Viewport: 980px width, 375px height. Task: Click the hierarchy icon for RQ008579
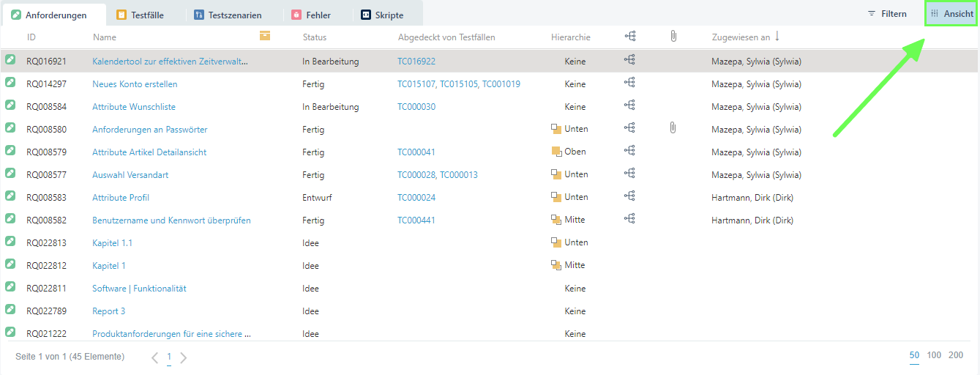pyautogui.click(x=556, y=152)
